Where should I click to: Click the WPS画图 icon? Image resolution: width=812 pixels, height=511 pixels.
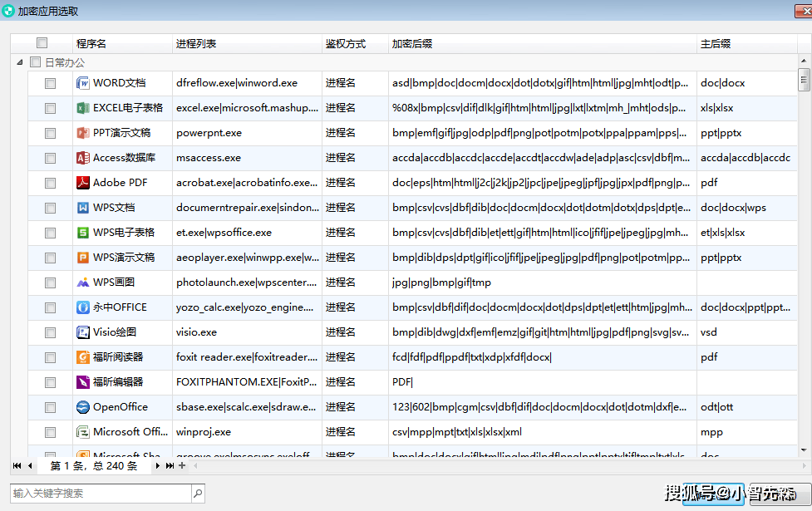click(82, 283)
